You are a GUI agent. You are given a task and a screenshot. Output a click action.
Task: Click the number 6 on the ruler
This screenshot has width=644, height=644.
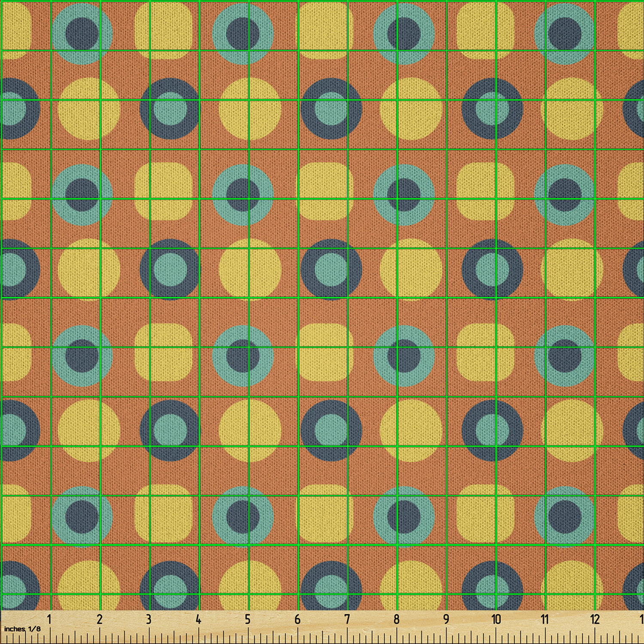(297, 619)
